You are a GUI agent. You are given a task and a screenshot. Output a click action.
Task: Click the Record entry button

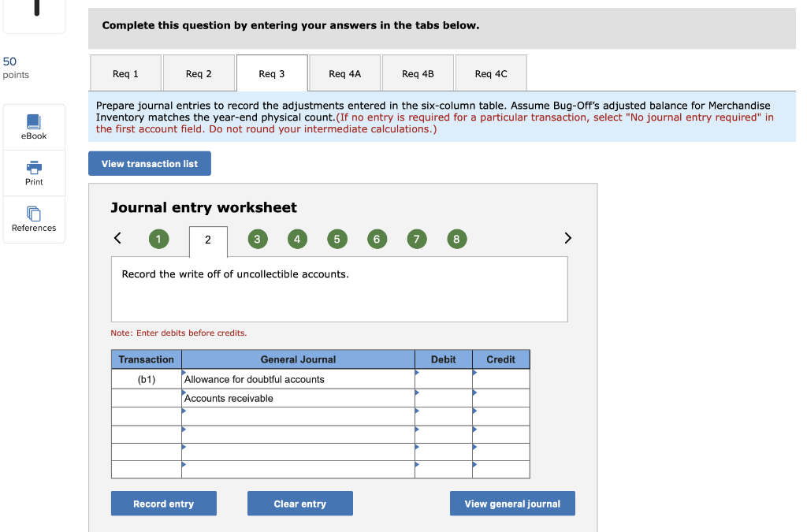[x=164, y=504]
